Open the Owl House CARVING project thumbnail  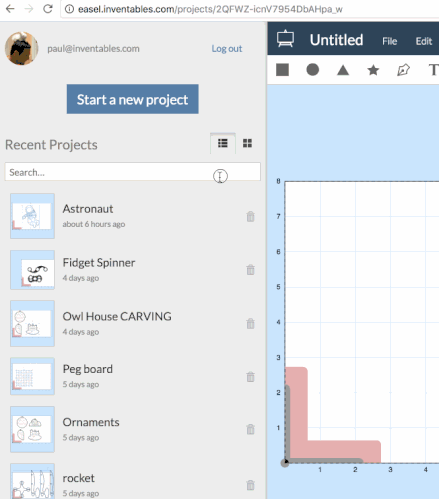coord(32,323)
